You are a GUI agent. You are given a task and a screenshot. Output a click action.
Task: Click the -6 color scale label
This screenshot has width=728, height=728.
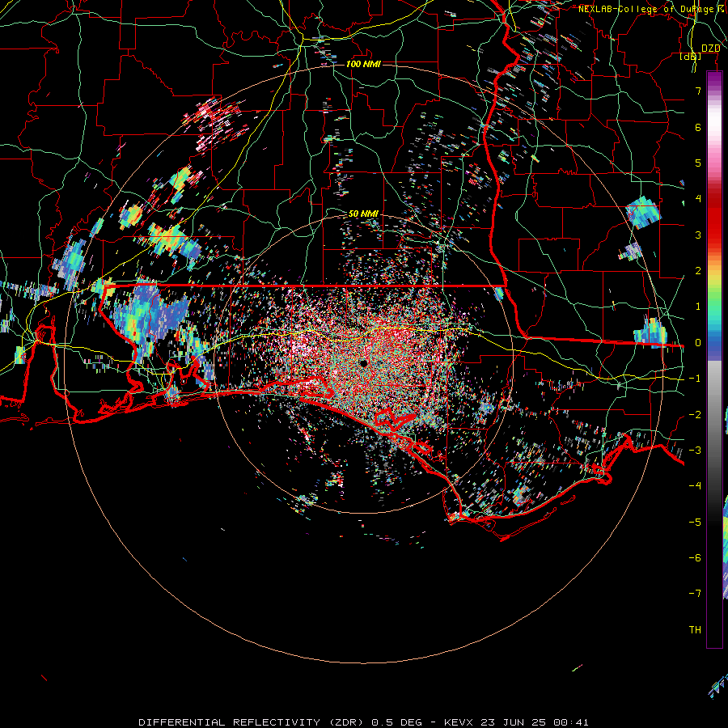(x=695, y=557)
